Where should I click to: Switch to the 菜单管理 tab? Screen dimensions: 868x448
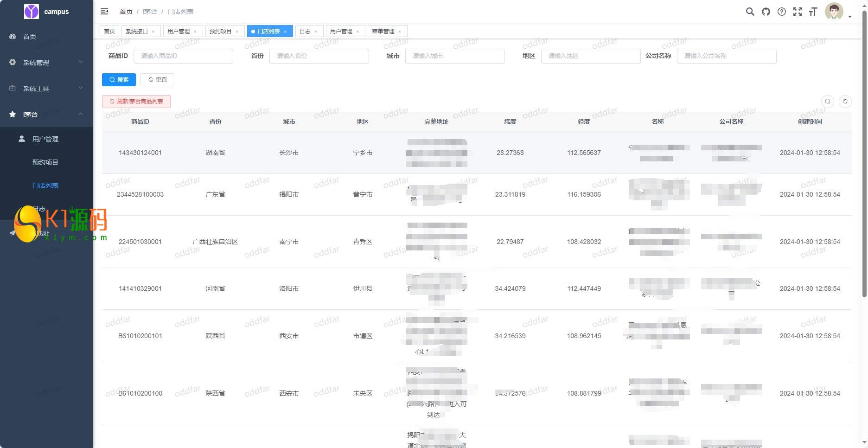(383, 32)
